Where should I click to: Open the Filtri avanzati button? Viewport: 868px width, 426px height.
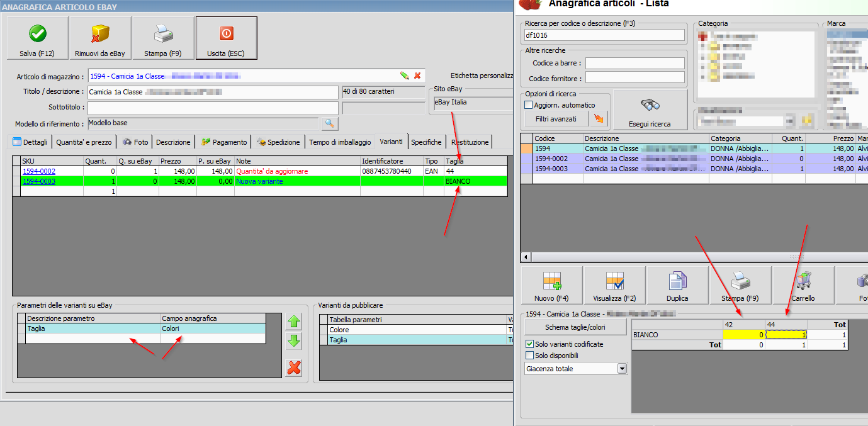click(x=556, y=118)
